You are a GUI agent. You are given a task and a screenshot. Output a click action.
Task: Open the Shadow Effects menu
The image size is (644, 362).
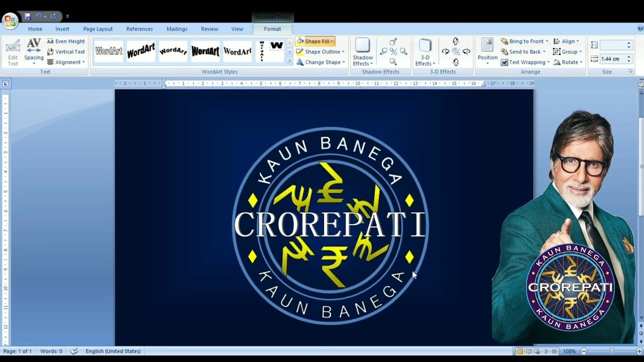coord(362,52)
